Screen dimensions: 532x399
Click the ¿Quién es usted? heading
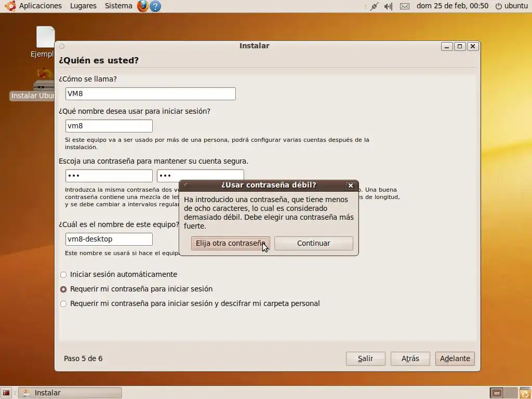[x=99, y=60]
